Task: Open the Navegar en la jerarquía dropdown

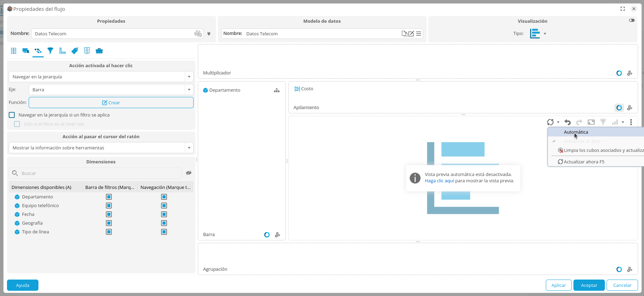Action: click(189, 77)
